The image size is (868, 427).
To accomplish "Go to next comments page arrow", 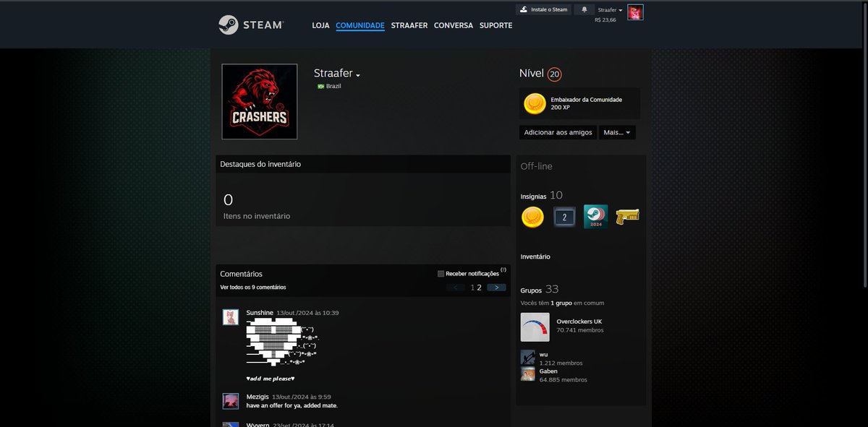I will [496, 288].
